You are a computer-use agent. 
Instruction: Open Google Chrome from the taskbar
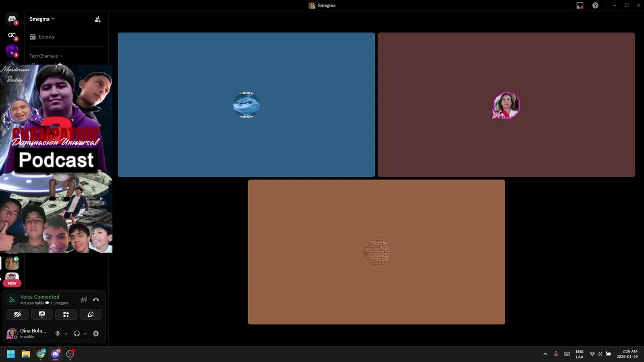[41, 354]
